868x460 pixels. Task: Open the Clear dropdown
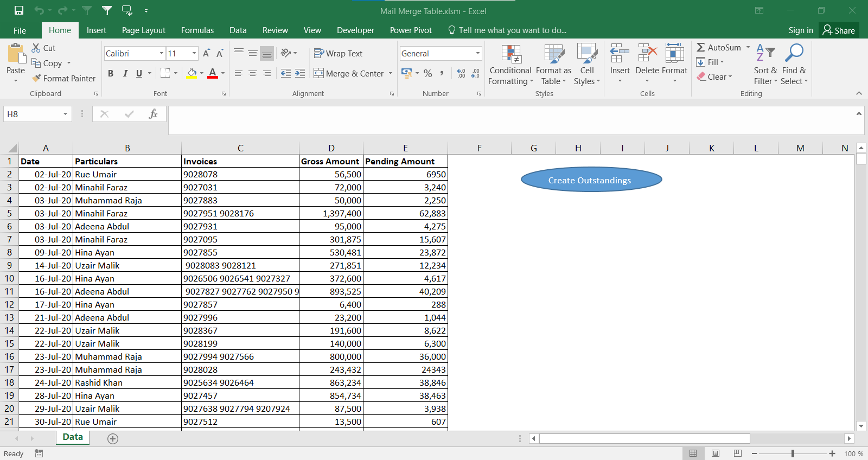714,76
